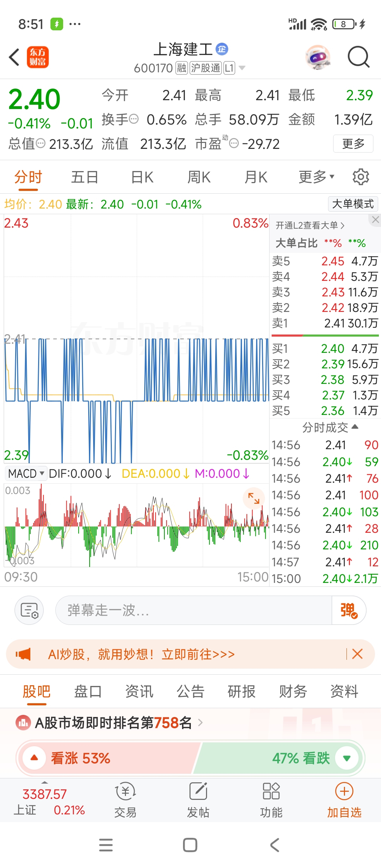381x868 pixels.
Task: Select the 分时 chart tab
Action: tap(28, 177)
